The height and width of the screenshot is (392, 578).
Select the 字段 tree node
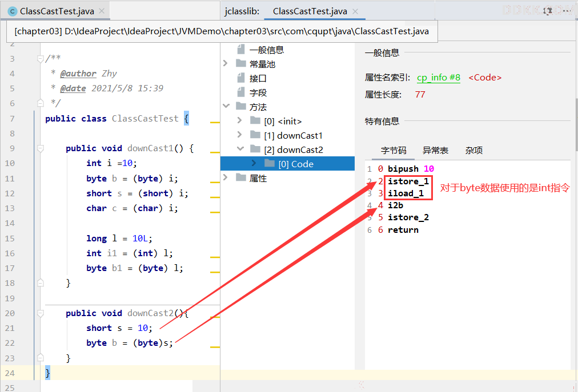[x=258, y=92]
